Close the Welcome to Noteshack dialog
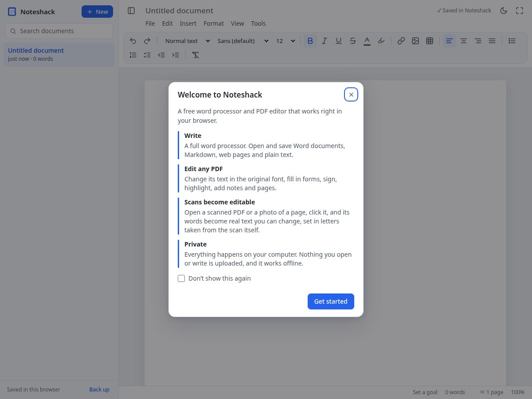532x399 pixels. click(351, 94)
